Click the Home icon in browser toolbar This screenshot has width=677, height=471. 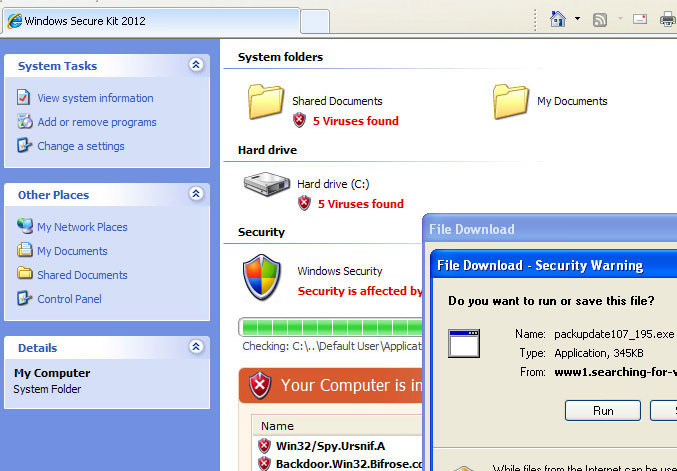click(x=557, y=19)
